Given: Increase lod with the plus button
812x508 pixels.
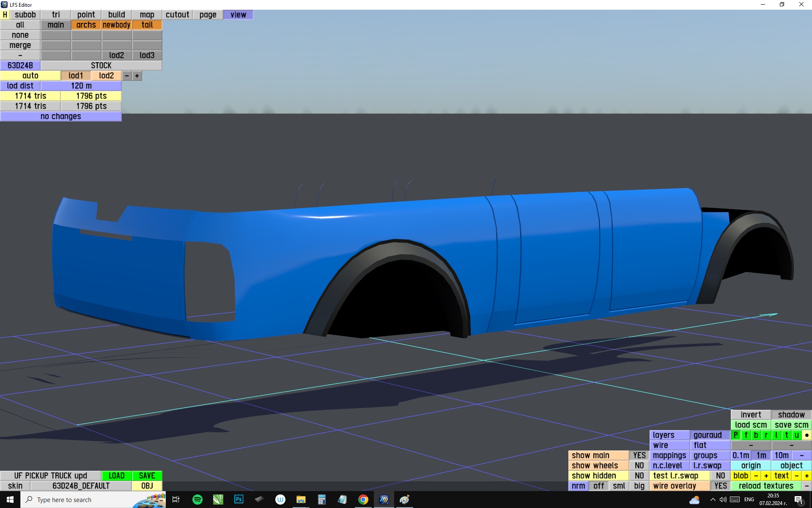Looking at the screenshot, I should (x=137, y=76).
